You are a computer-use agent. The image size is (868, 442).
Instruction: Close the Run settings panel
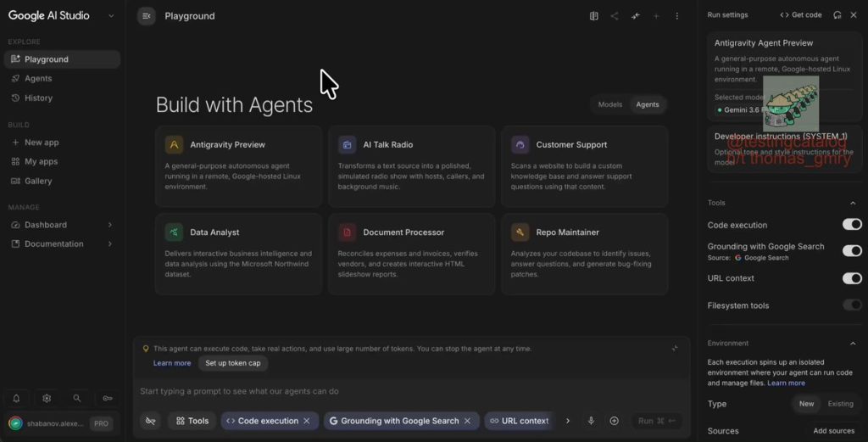[x=854, y=15]
